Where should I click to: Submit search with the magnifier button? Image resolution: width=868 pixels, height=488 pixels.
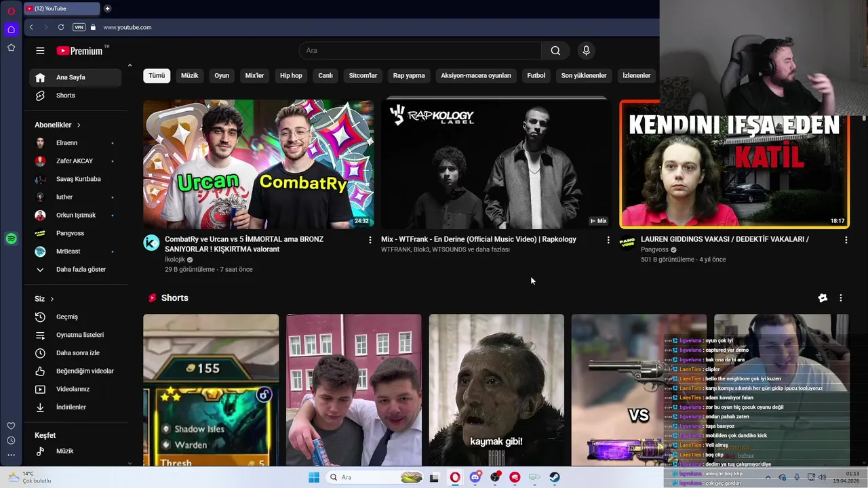[x=555, y=50]
